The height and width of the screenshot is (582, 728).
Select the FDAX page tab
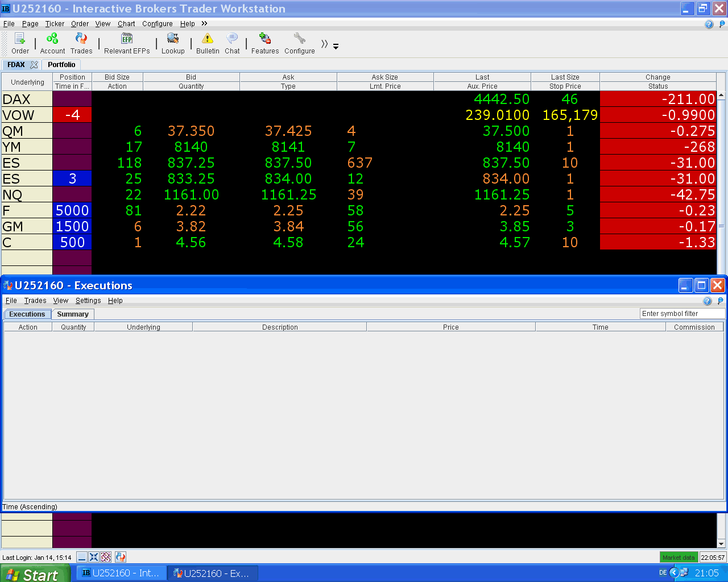16,65
